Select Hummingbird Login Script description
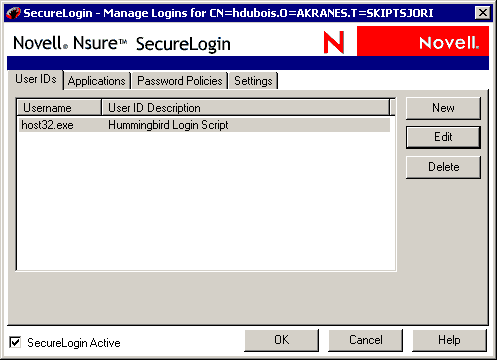The image size is (497, 360). tap(168, 125)
